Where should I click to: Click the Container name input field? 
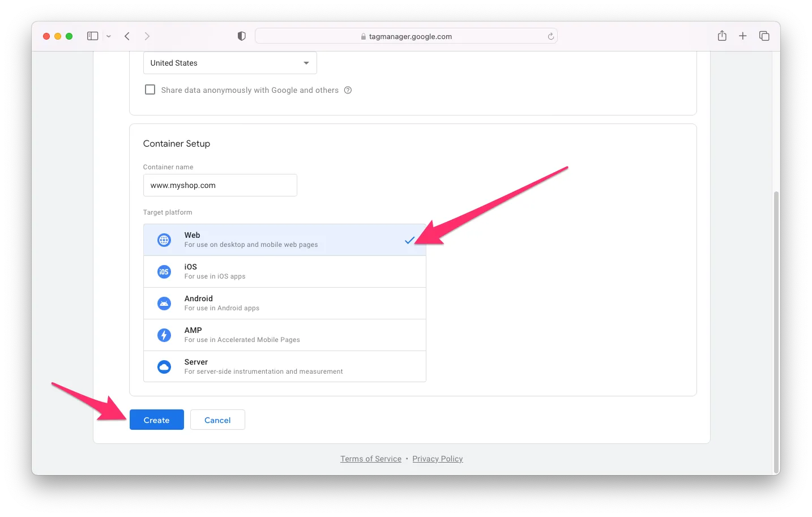[x=220, y=185]
